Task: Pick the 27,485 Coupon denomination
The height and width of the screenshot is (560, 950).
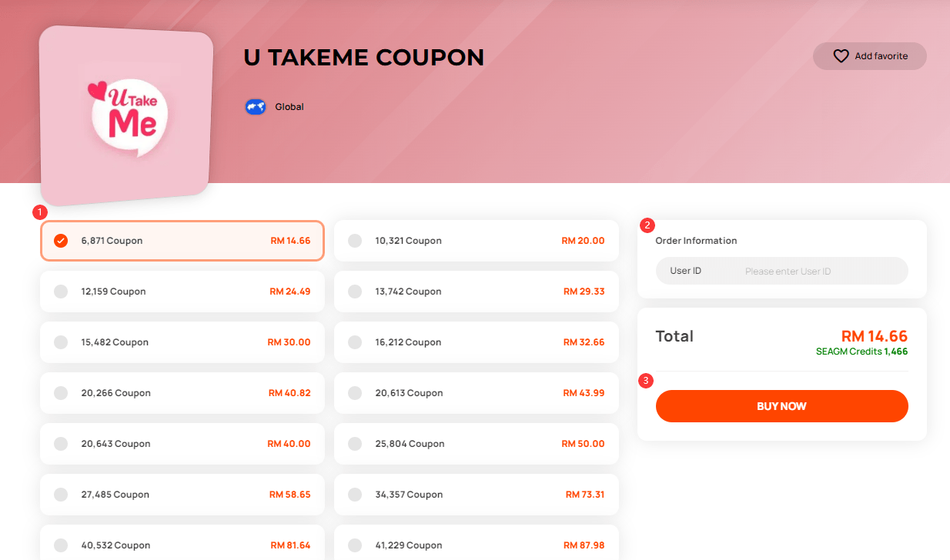Action: (x=182, y=494)
